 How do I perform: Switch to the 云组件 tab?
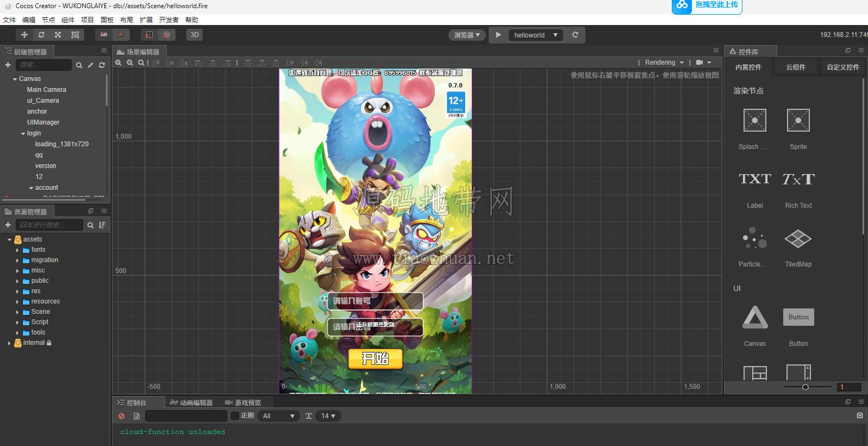(x=796, y=67)
